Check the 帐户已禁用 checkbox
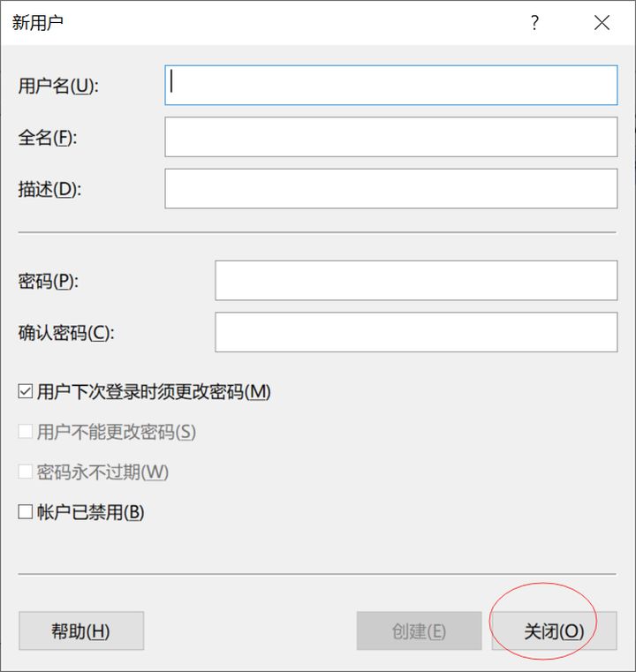 tap(26, 512)
